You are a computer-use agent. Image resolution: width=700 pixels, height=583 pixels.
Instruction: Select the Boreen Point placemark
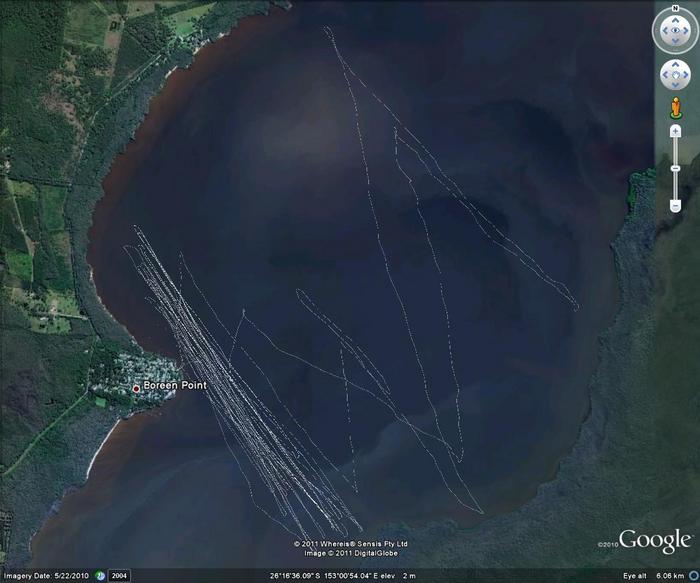tap(137, 387)
